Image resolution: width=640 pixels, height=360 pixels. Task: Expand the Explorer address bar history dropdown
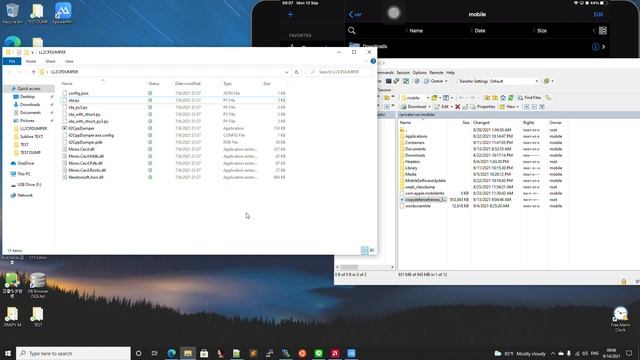point(287,72)
